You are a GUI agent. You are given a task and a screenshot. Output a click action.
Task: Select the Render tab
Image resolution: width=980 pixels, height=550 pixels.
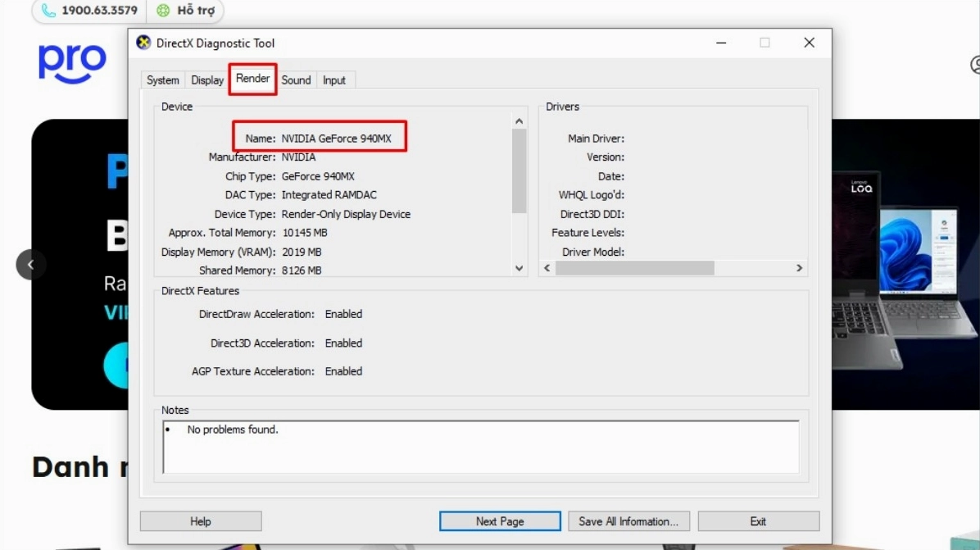[x=252, y=79]
